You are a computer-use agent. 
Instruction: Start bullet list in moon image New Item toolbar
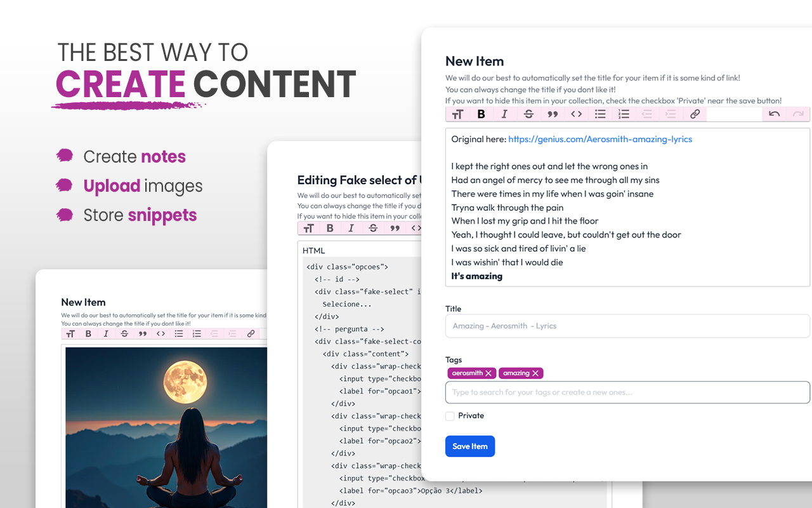pyautogui.click(x=179, y=333)
